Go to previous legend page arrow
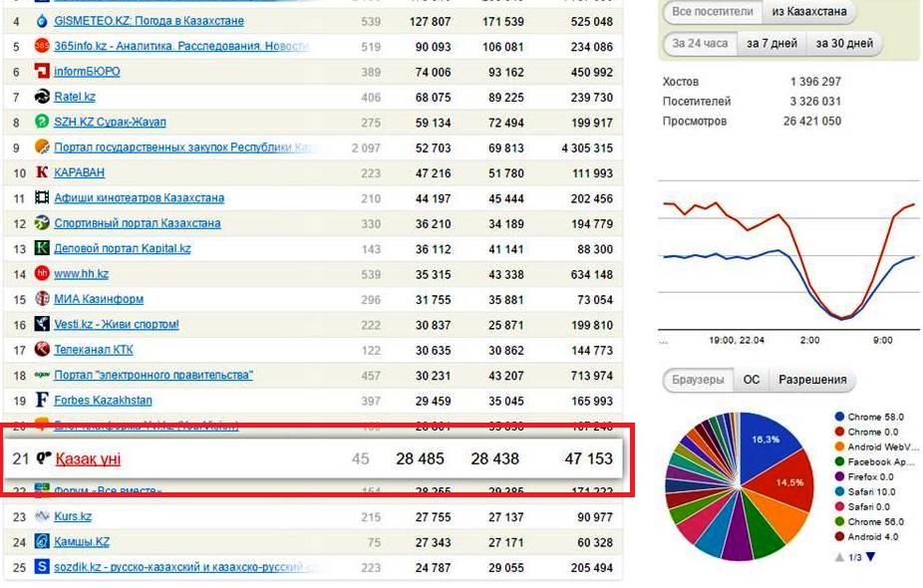 pos(839,557)
